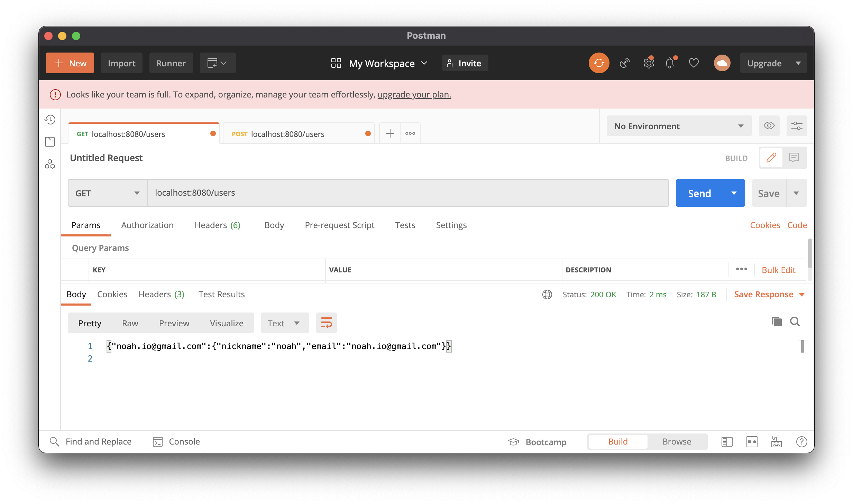Toggle the sidebar layout icon in the status bar
853x504 pixels.
pos(727,441)
